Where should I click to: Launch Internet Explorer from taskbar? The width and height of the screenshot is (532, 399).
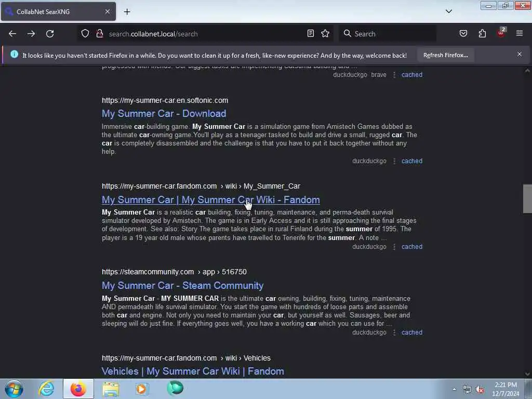(46, 389)
